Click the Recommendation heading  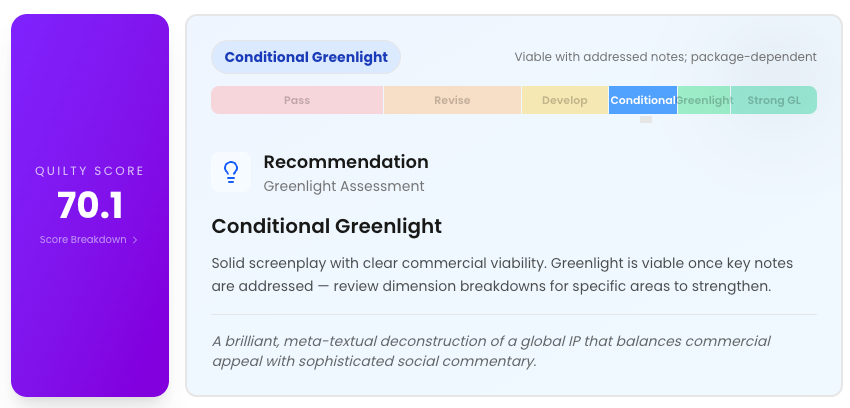[x=346, y=161]
